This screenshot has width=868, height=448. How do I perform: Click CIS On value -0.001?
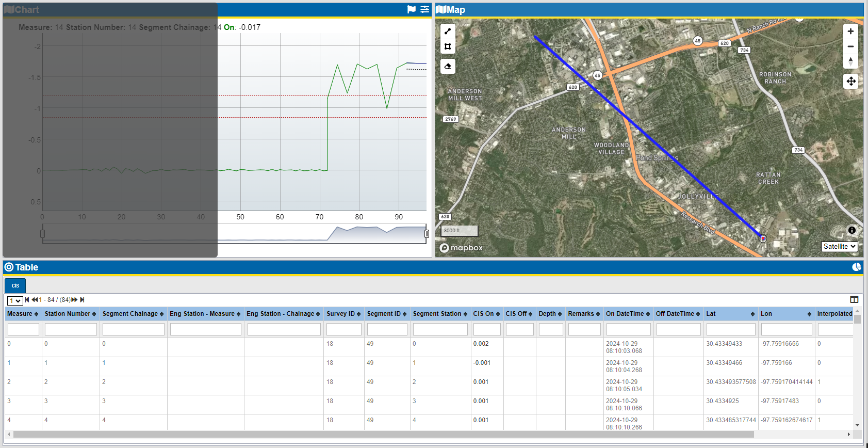pyautogui.click(x=482, y=363)
